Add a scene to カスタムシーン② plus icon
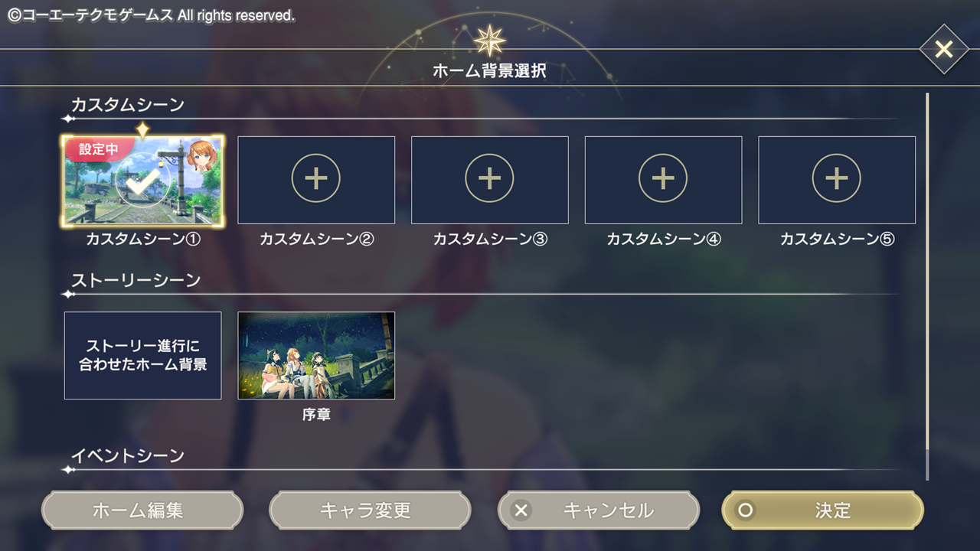Screen dimensions: 980x551 316,178
